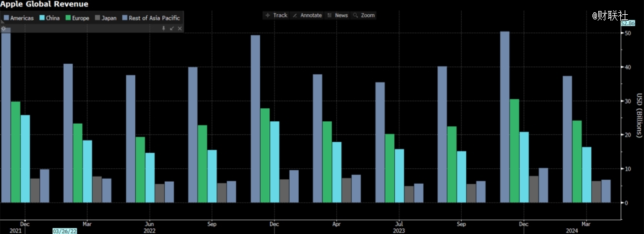Viewport: 644px width, 234px height.
Task: Activate the Annotate tool
Action: [307, 15]
